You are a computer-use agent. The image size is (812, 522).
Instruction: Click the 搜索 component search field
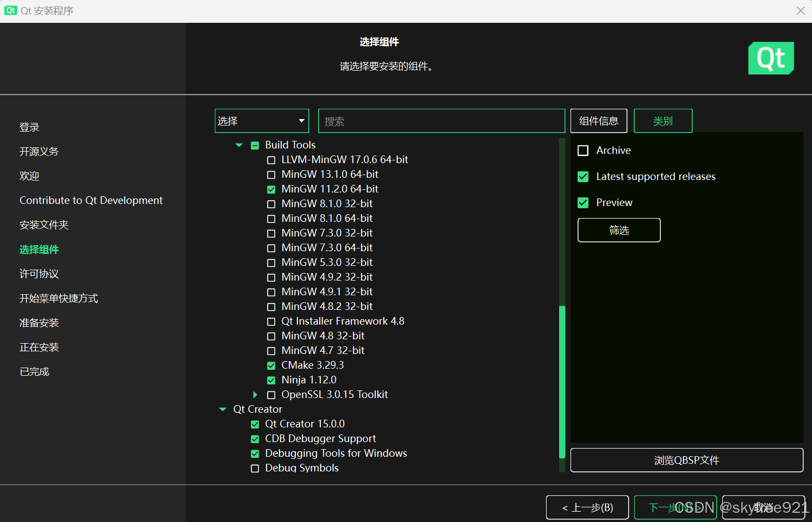442,121
